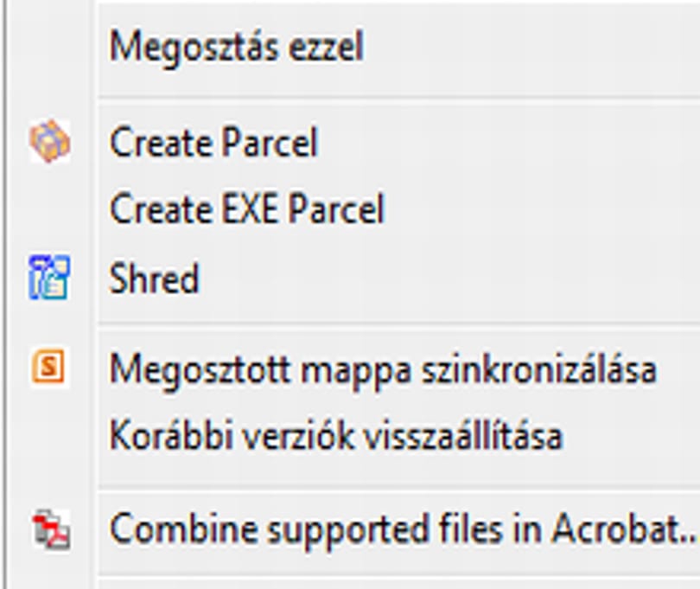Click the colorful package icon beside Create Parcel
This screenshot has width=700, height=589.
(49, 141)
